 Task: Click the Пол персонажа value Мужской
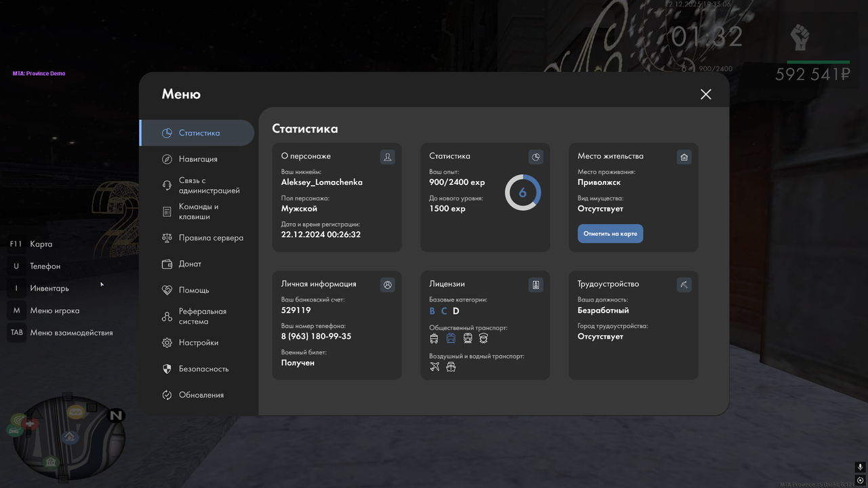[x=300, y=209]
